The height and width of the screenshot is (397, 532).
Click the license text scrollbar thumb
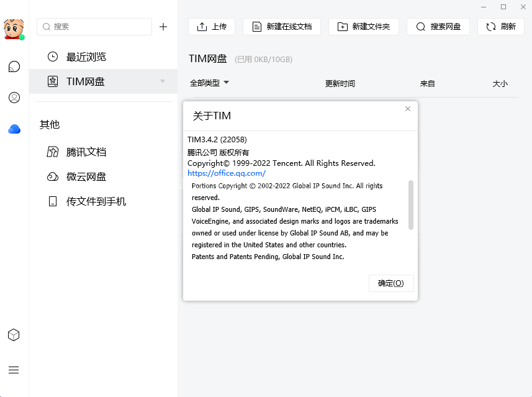pyautogui.click(x=411, y=205)
